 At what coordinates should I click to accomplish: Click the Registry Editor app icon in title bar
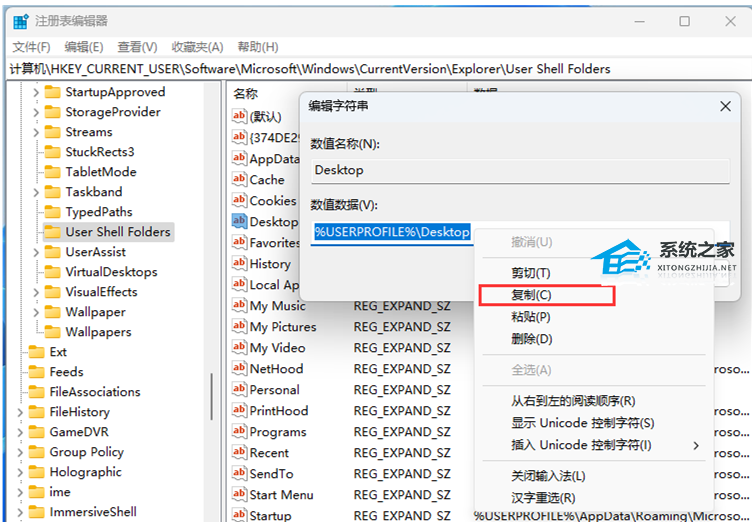[21, 22]
